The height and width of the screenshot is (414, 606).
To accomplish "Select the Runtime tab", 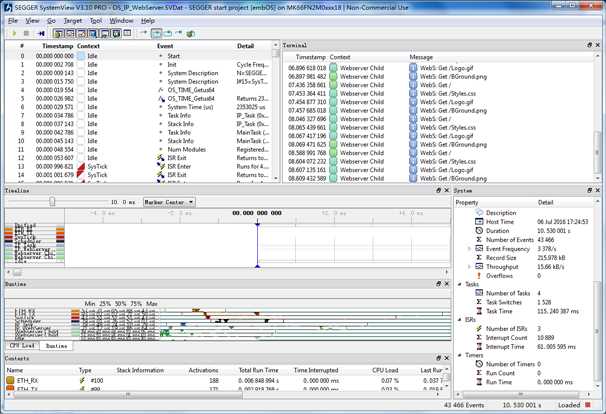I will coord(56,346).
